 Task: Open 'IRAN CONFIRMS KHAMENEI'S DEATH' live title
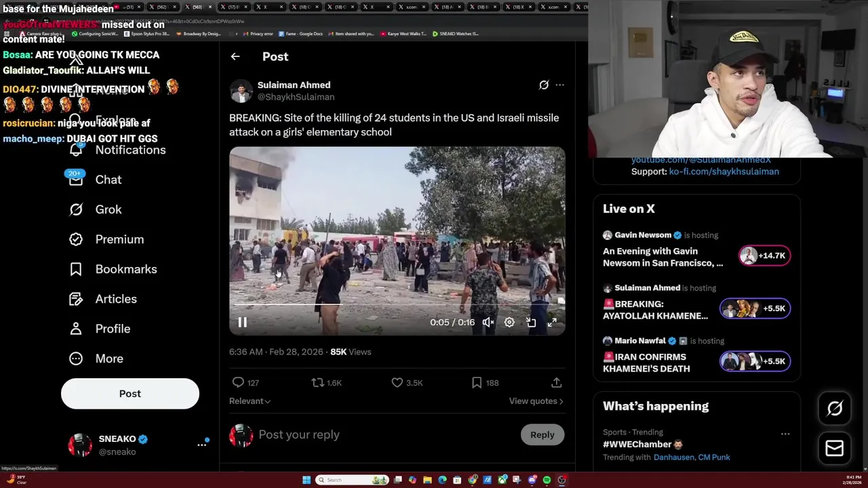tap(646, 363)
